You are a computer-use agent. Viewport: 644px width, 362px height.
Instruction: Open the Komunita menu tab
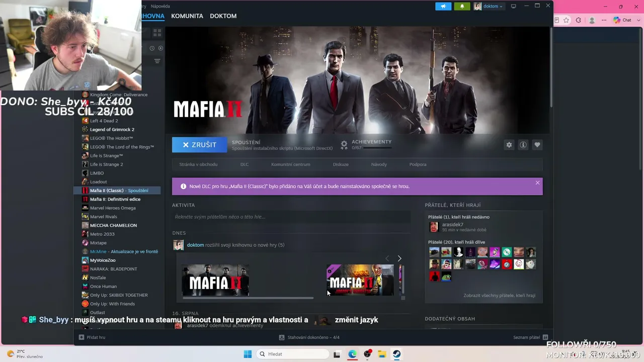(187, 16)
